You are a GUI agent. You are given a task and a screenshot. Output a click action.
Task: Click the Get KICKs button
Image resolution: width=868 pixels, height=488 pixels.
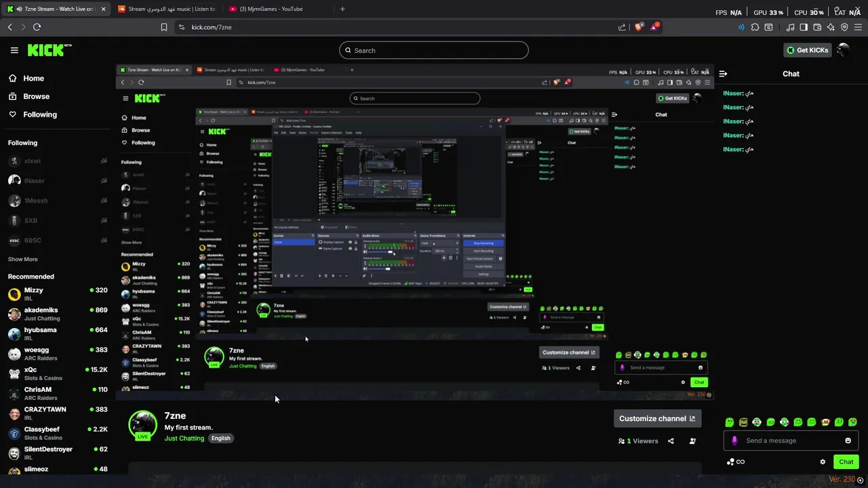807,50
